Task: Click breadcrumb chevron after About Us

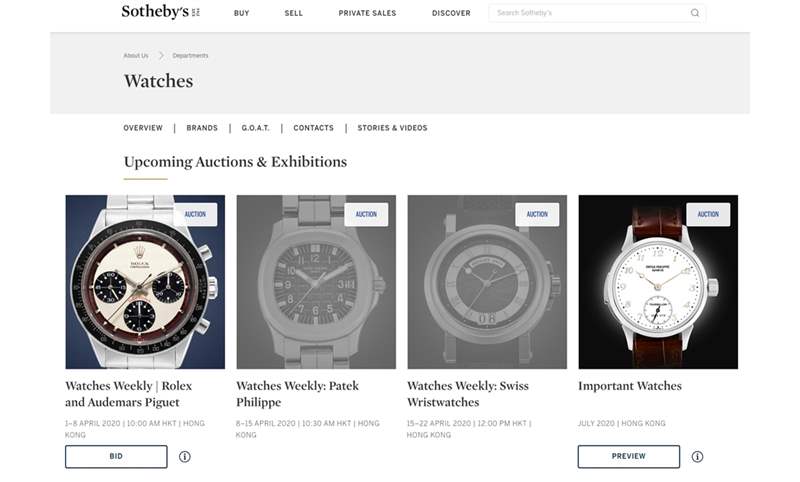Action: pyautogui.click(x=160, y=56)
